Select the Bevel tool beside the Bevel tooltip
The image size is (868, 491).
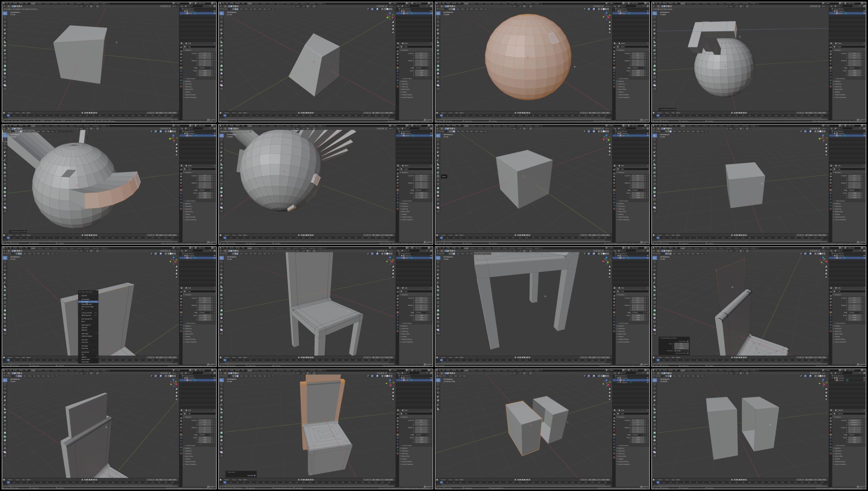[438, 176]
